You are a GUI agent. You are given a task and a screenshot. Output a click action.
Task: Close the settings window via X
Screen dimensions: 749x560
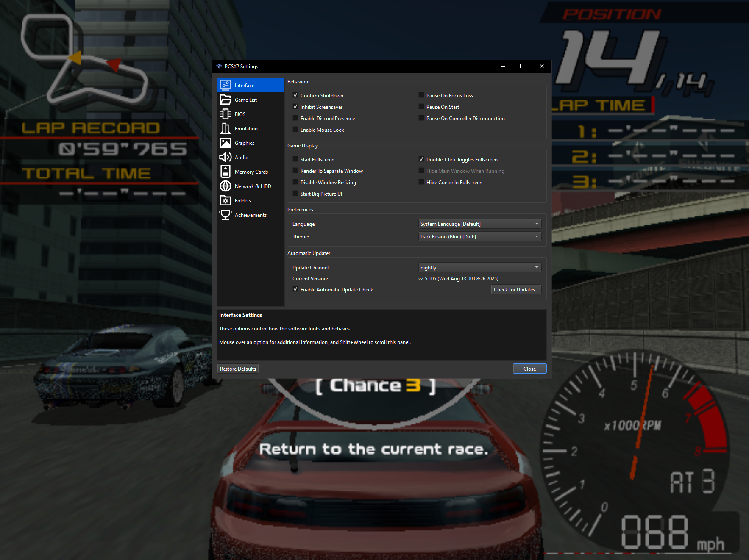point(542,66)
